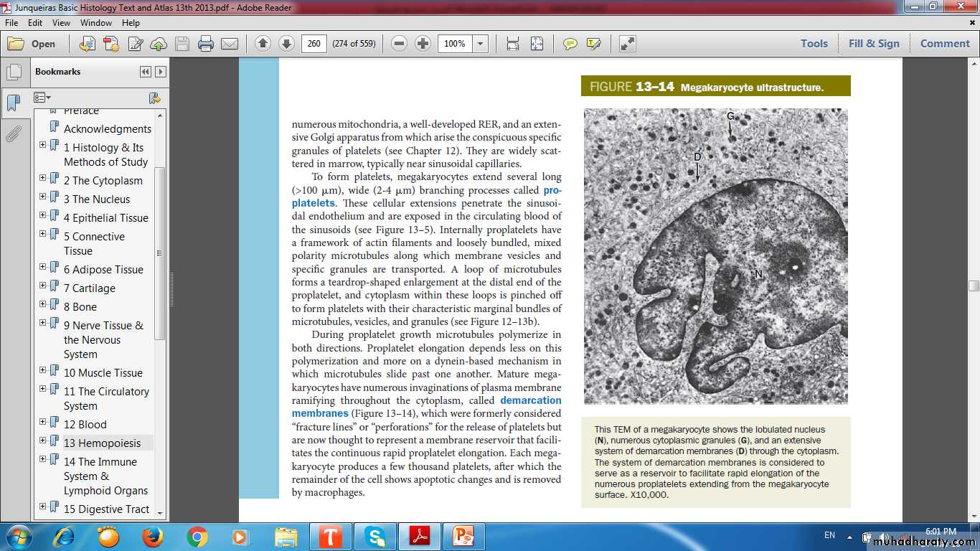Open the Tools pane tab
The image size is (980, 551).
coord(814,44)
